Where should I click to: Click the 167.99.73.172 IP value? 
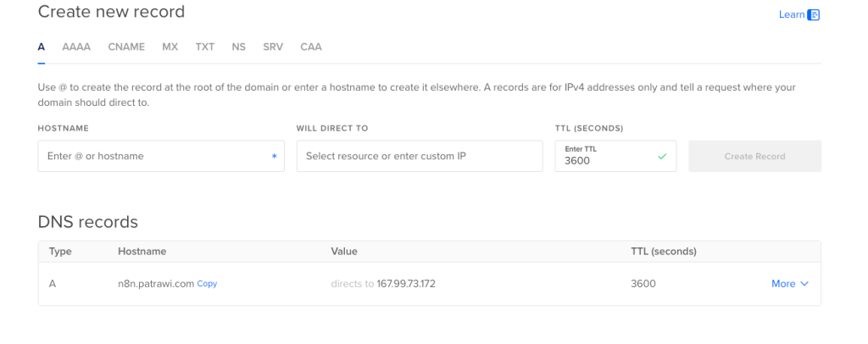click(x=406, y=284)
